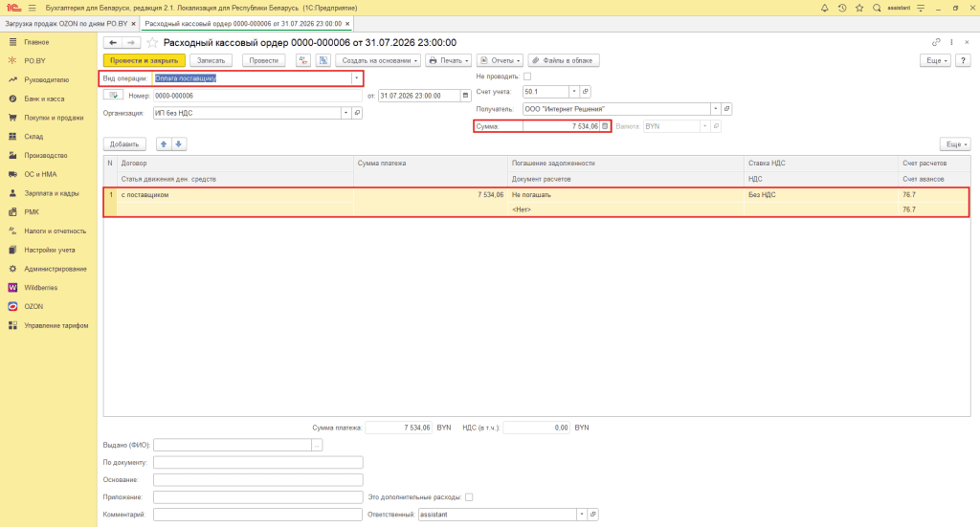
Task: Click the forward arrow navigation button
Action: coord(130,42)
